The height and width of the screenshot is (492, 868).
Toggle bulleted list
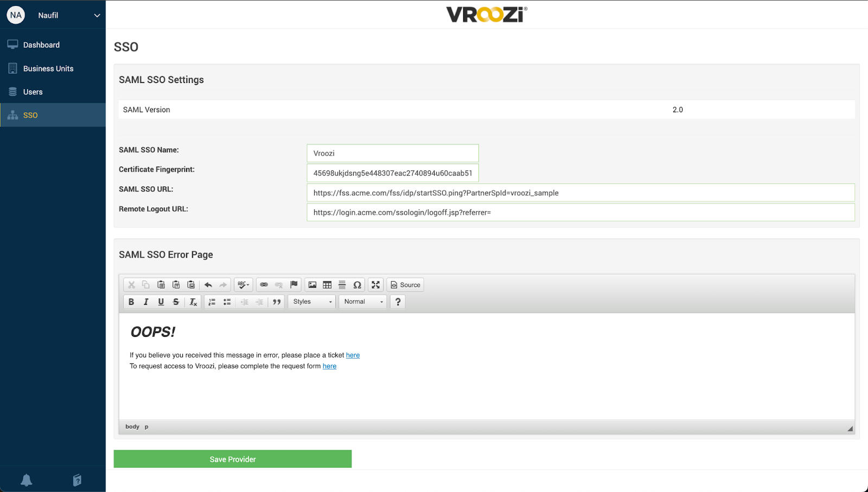pos(227,302)
